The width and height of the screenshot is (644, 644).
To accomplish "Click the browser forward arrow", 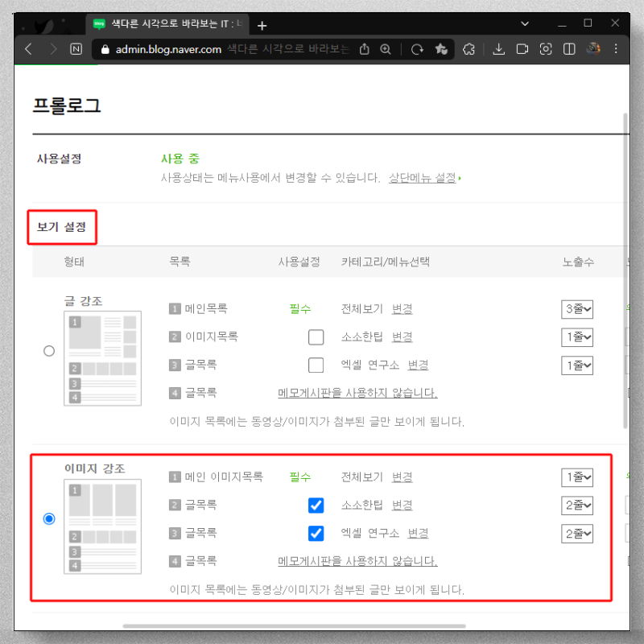I will [52, 49].
